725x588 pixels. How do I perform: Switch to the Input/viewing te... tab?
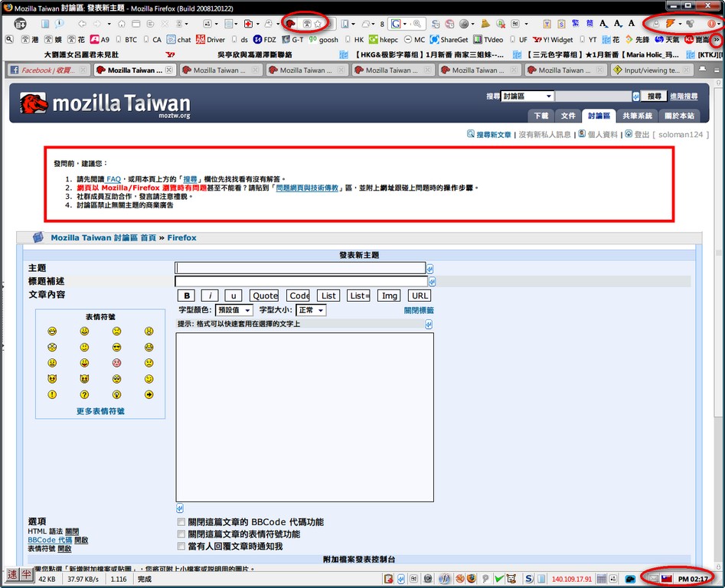pos(652,70)
